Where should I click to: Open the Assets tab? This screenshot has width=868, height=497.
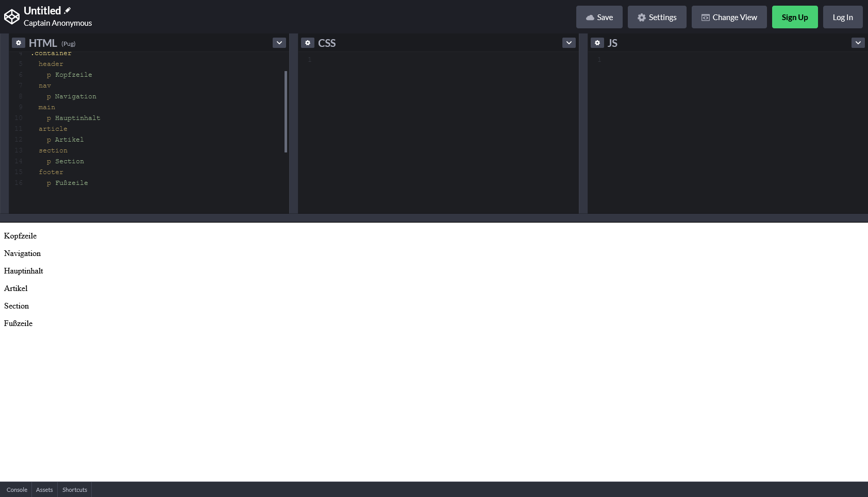(x=44, y=490)
